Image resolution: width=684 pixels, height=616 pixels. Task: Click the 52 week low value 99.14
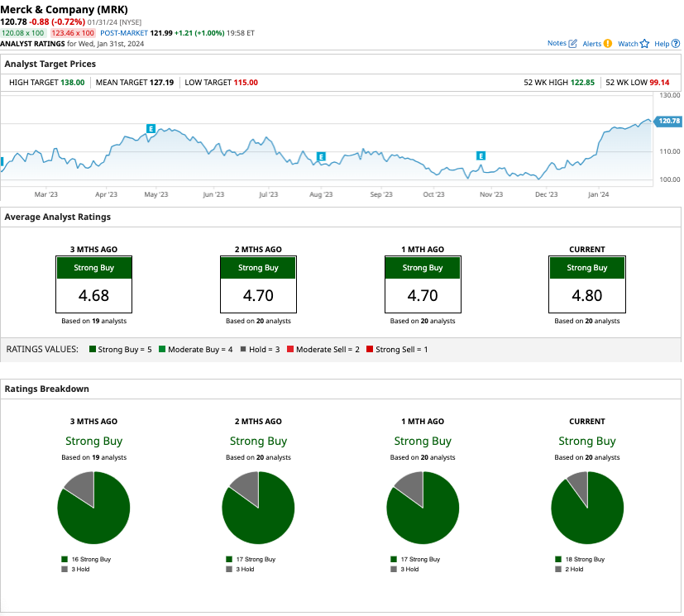[659, 83]
